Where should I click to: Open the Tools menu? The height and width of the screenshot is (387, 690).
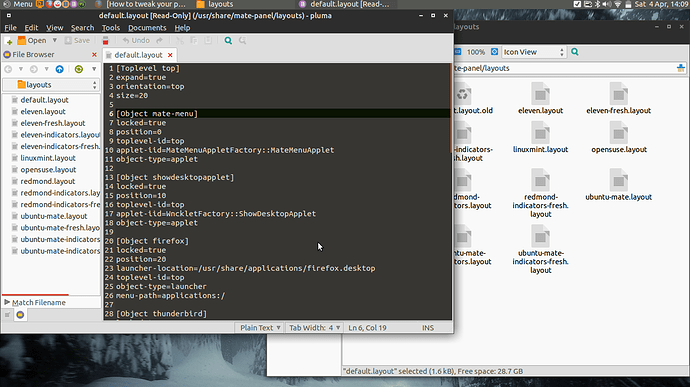coord(110,28)
